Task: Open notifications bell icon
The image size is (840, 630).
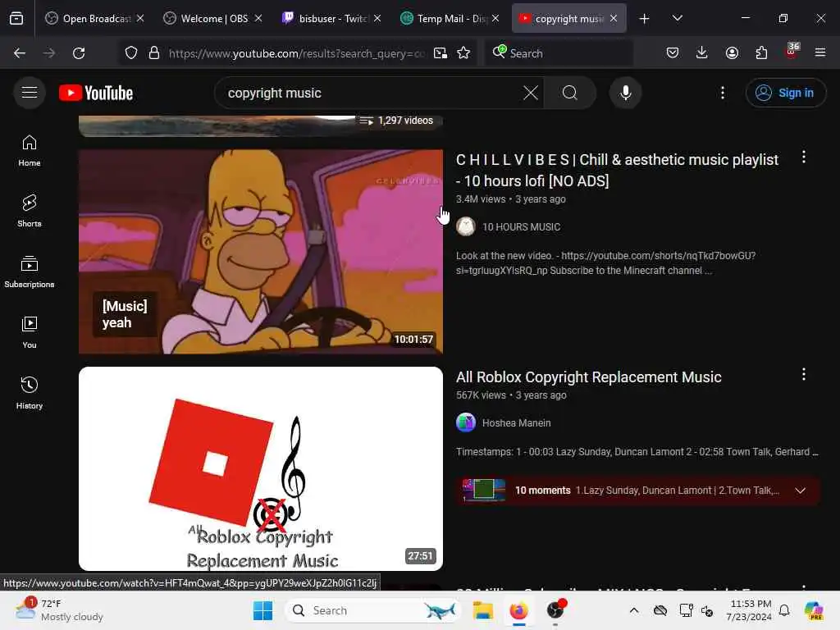Action: [x=784, y=610]
